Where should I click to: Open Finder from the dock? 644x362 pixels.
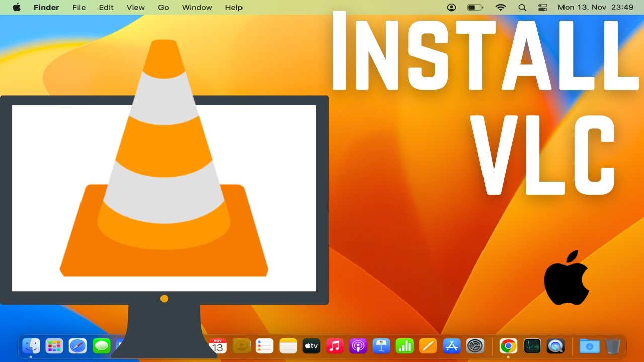pyautogui.click(x=31, y=346)
